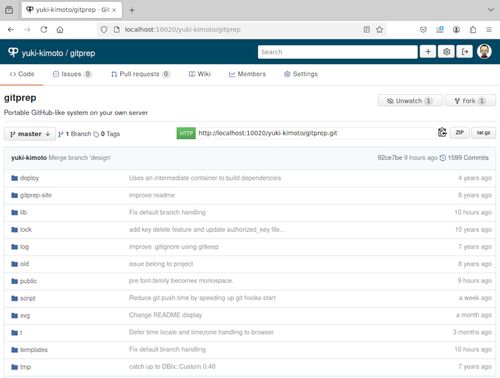The image size is (500, 378).
Task: Download repository as tar.gz
Action: [x=483, y=133]
